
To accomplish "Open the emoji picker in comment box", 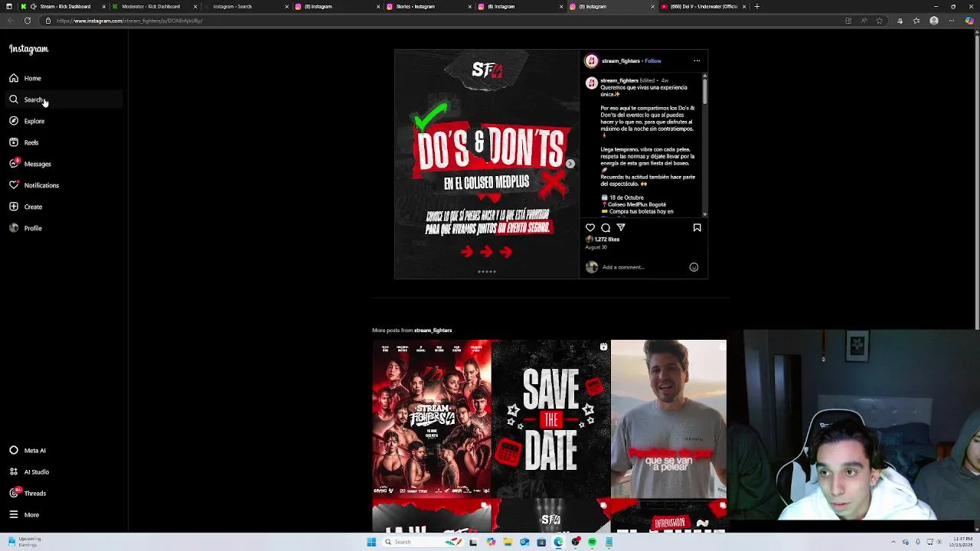I will pos(694,267).
